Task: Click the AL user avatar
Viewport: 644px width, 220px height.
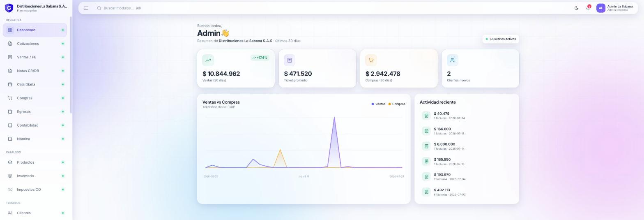Action: pos(600,8)
